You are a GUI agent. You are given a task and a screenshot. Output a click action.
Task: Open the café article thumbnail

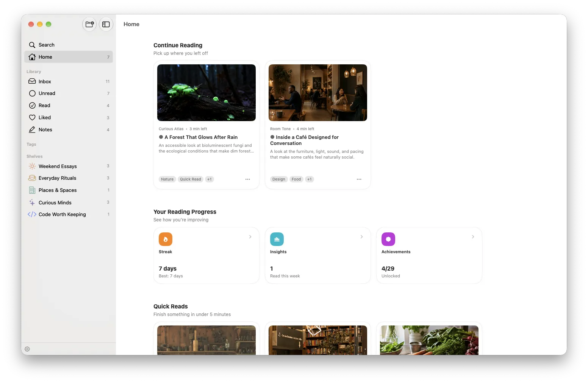[318, 93]
